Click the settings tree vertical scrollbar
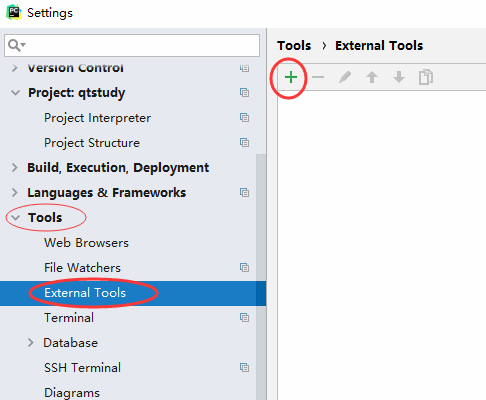 click(x=261, y=277)
